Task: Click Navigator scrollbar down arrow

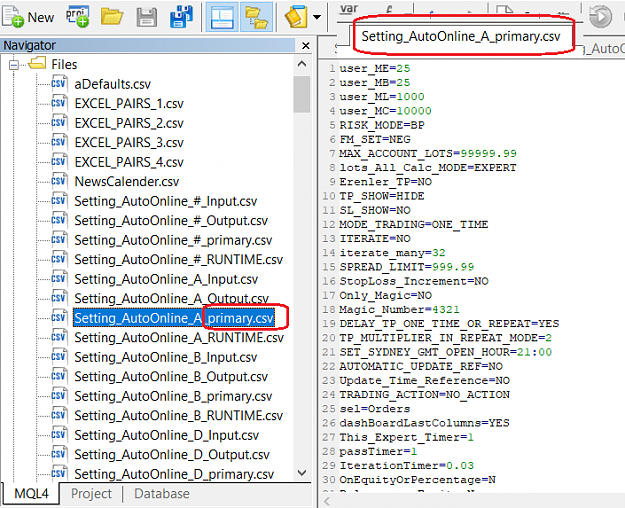Action: pos(302,473)
